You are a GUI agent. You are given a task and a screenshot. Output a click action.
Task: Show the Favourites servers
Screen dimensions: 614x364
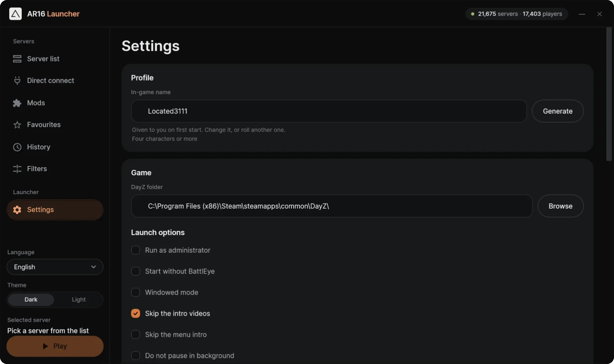pos(55,125)
